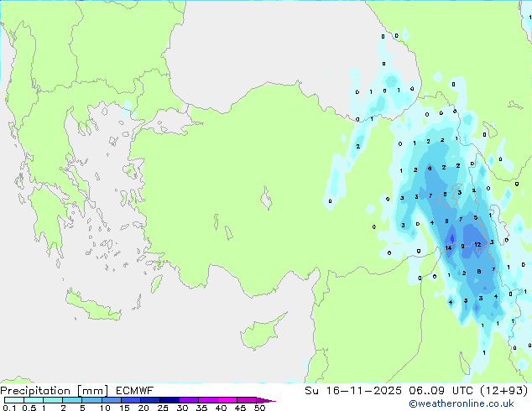Screen dimensions: 532x411
Task: Click the weatheronline.co.uk copyright link
Action: pyautogui.click(x=462, y=403)
